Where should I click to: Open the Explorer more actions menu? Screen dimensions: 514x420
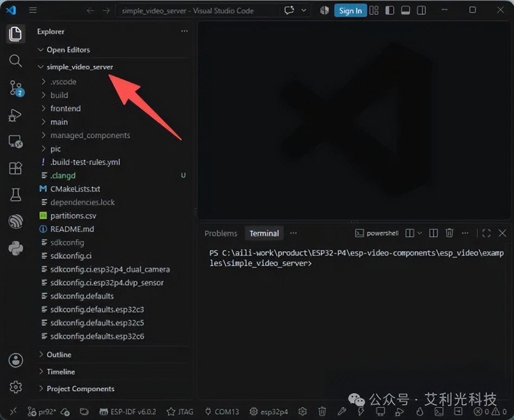pos(185,31)
